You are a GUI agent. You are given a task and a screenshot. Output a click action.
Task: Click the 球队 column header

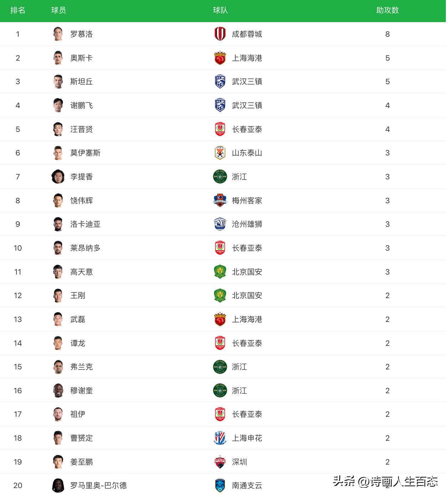(x=220, y=10)
